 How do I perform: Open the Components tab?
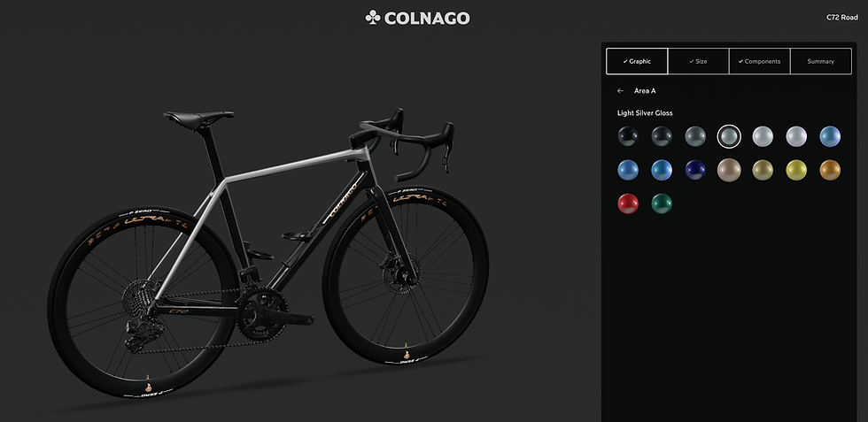(x=760, y=61)
